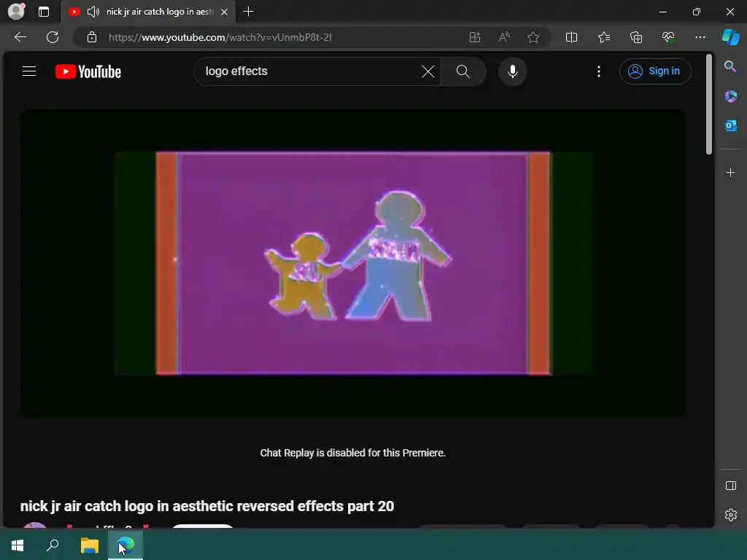Open the Edge sidebar search icon
The height and width of the screenshot is (560, 747).
click(730, 66)
